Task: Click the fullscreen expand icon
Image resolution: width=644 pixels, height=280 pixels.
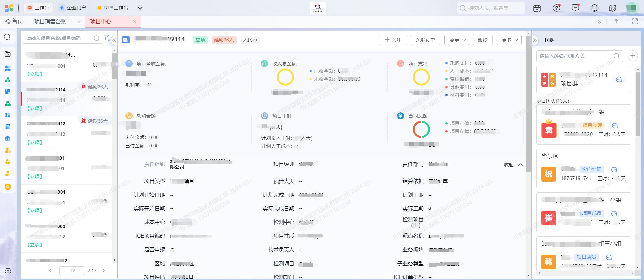Action: click(635, 22)
